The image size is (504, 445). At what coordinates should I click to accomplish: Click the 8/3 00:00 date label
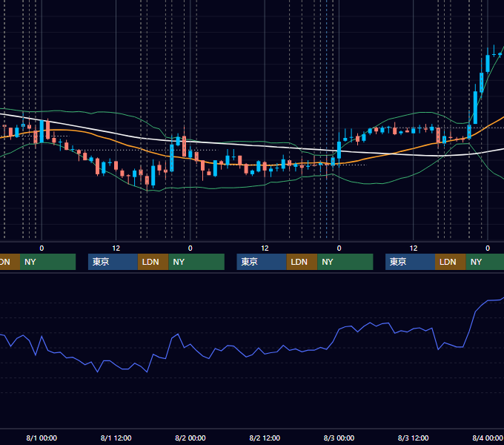click(339, 438)
